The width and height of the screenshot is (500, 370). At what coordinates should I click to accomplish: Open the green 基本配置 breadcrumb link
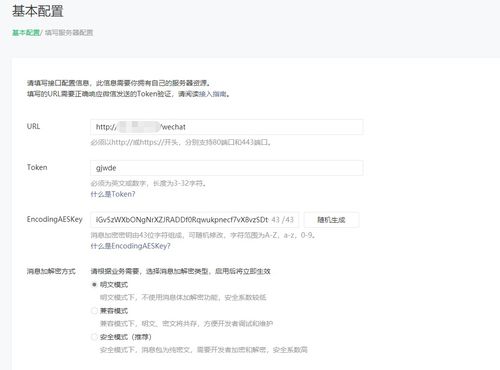click(x=26, y=33)
